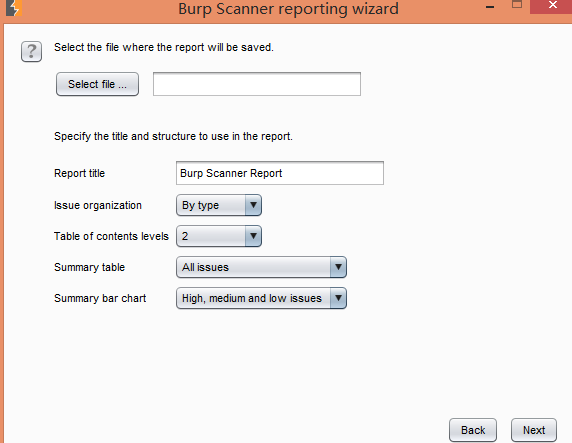This screenshot has width=572, height=443.
Task: Expand Table of contents levels arrow
Action: pyautogui.click(x=253, y=236)
